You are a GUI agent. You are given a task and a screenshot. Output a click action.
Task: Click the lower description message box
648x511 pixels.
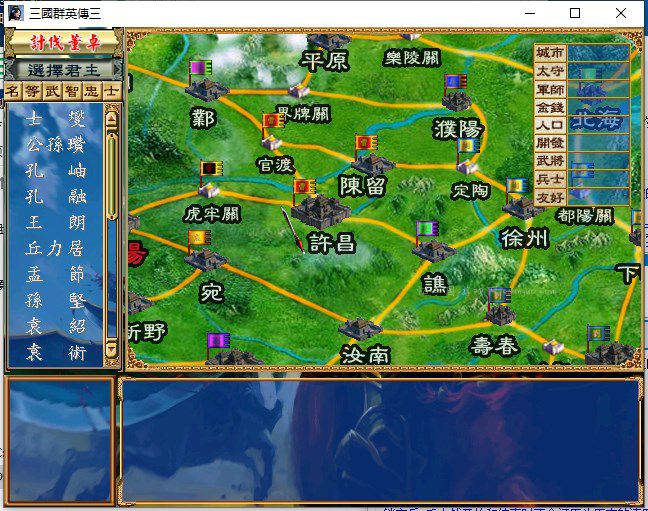coord(380,441)
